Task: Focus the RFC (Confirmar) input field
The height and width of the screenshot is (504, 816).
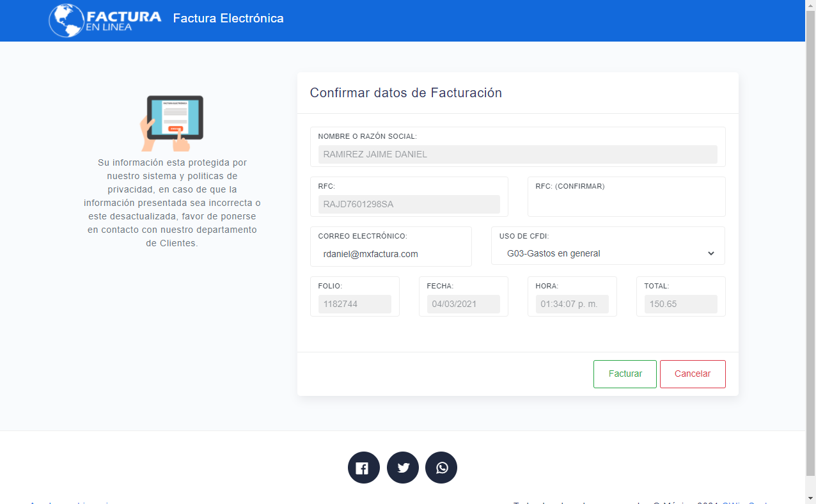Action: click(x=626, y=204)
